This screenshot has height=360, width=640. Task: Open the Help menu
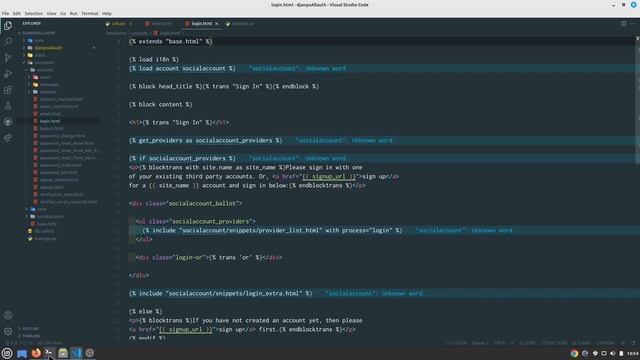[107, 13]
